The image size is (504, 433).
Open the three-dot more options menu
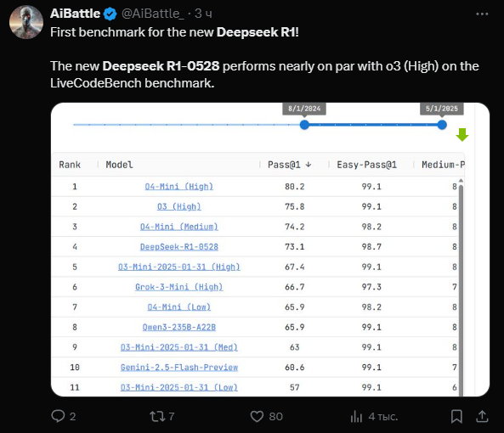point(482,14)
